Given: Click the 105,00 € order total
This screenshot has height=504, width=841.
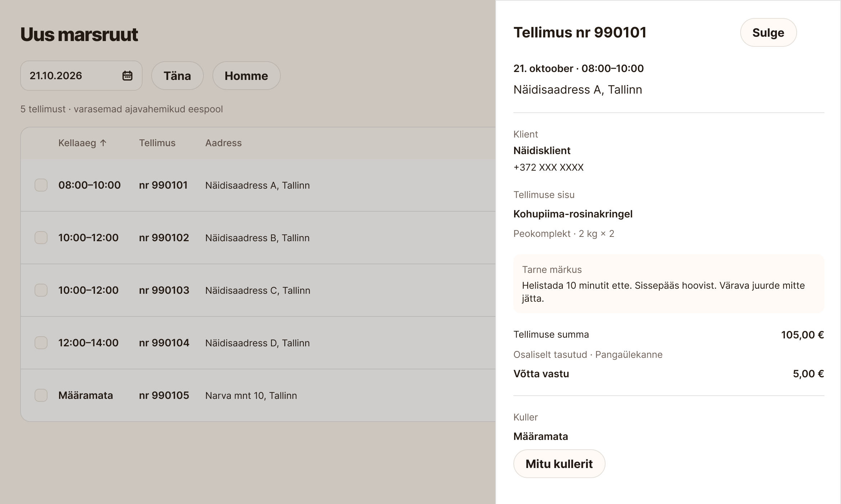Looking at the screenshot, I should [802, 335].
